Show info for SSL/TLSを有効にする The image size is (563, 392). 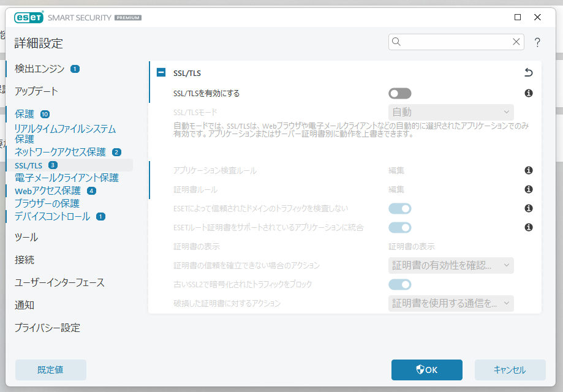pos(529,93)
